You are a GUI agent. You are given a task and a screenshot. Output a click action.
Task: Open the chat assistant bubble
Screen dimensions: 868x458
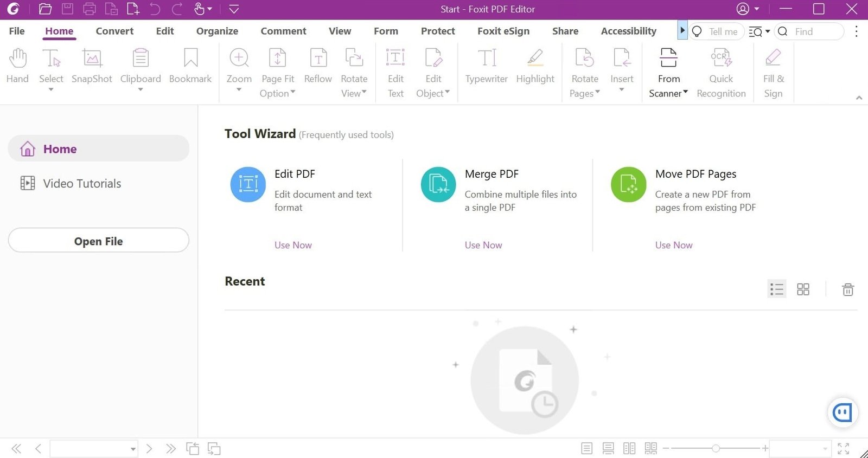(843, 412)
